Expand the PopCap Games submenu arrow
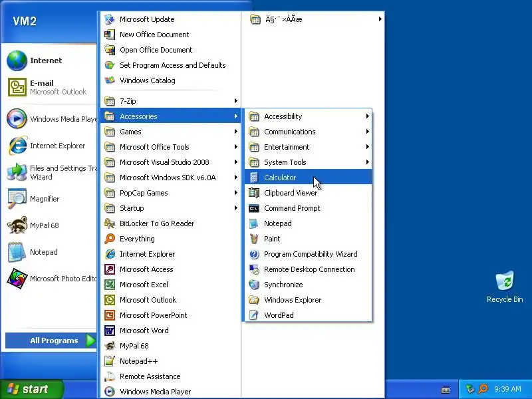Screen dimensions: 532x399 pyautogui.click(x=236, y=192)
